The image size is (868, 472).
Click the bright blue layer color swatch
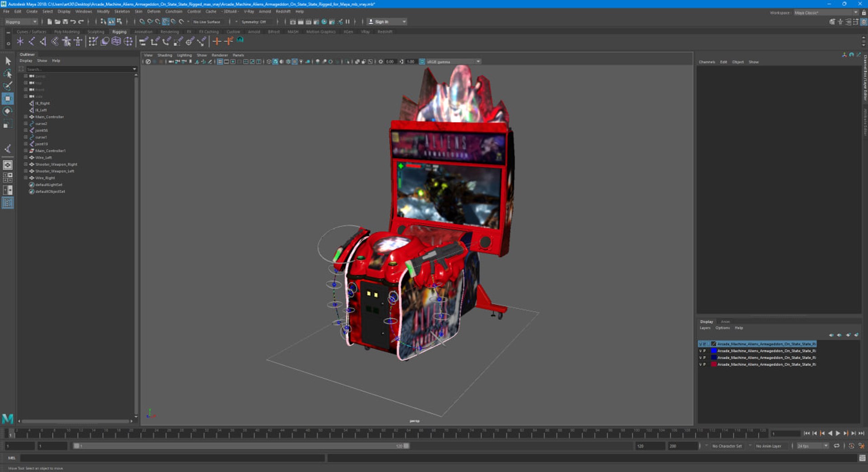tap(714, 351)
